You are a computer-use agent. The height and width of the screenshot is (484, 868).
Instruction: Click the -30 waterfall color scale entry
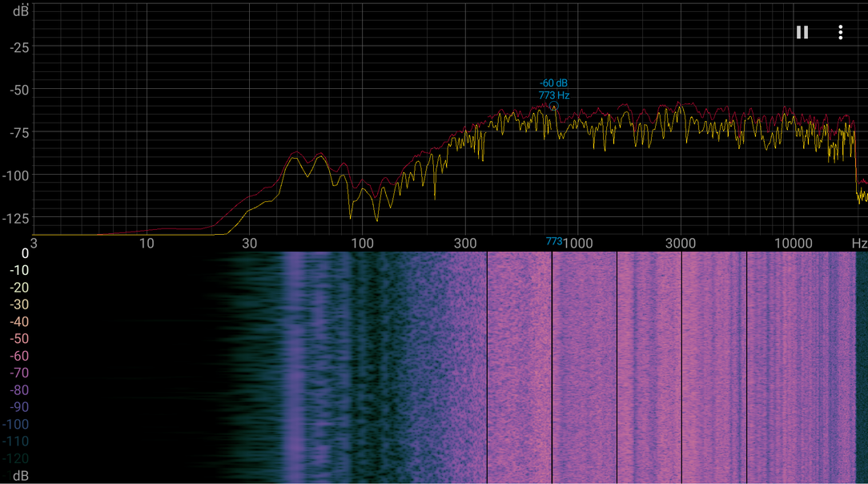coord(19,305)
